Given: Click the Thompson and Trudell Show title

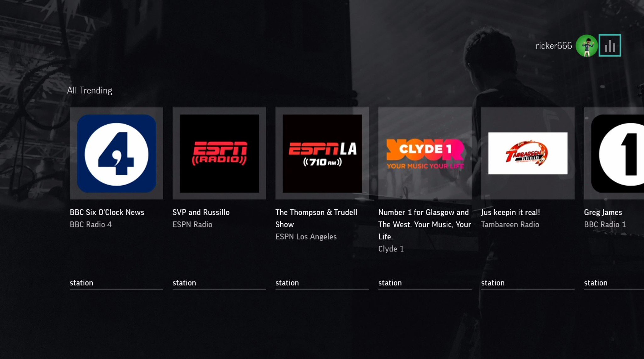Looking at the screenshot, I should tap(316, 218).
